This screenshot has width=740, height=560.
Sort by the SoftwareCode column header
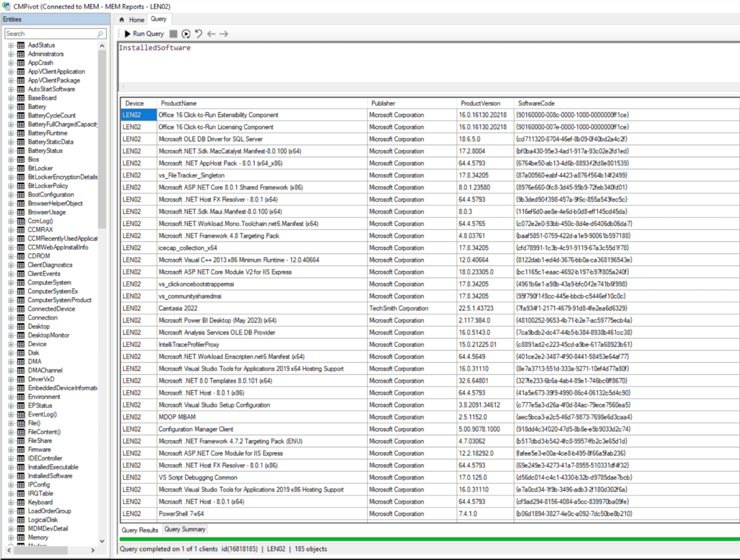[627, 103]
